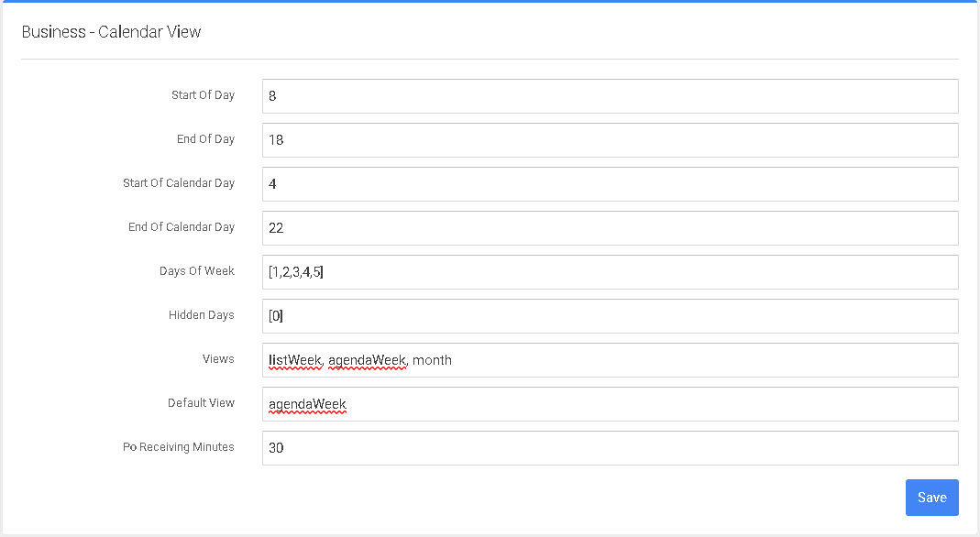Click the End Of Calendar Day field showing 22

pyautogui.click(x=610, y=228)
